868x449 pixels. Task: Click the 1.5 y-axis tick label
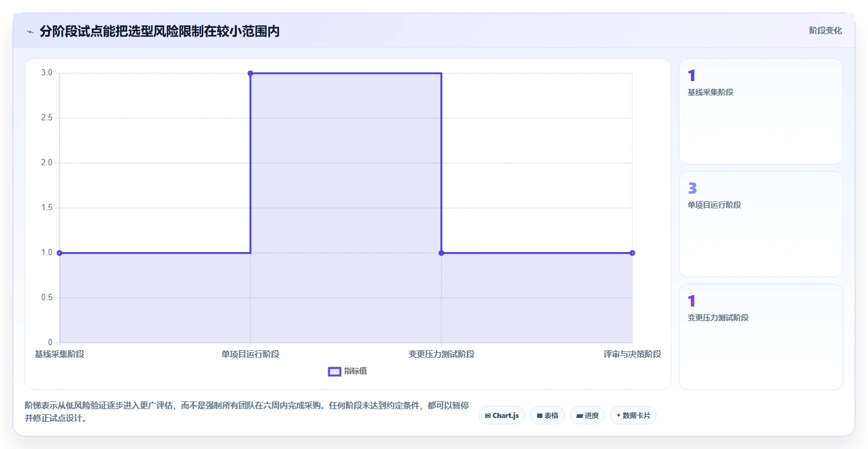tap(47, 208)
